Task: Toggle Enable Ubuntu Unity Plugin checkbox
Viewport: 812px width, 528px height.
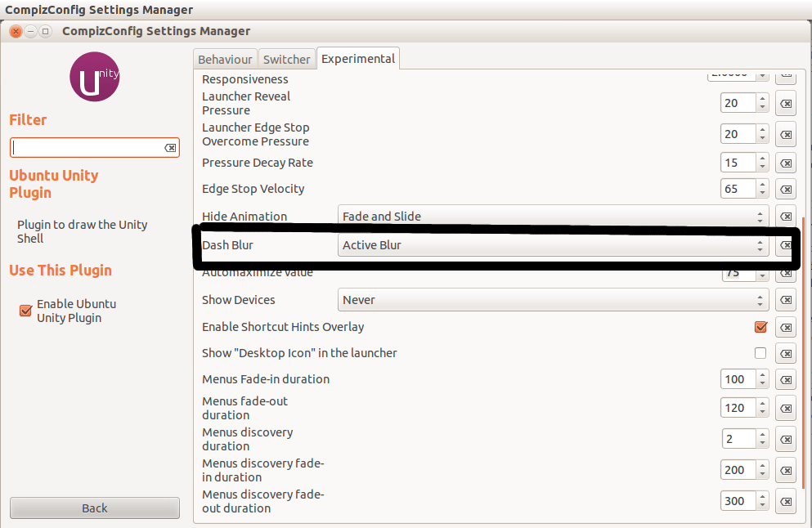Action: (25, 311)
